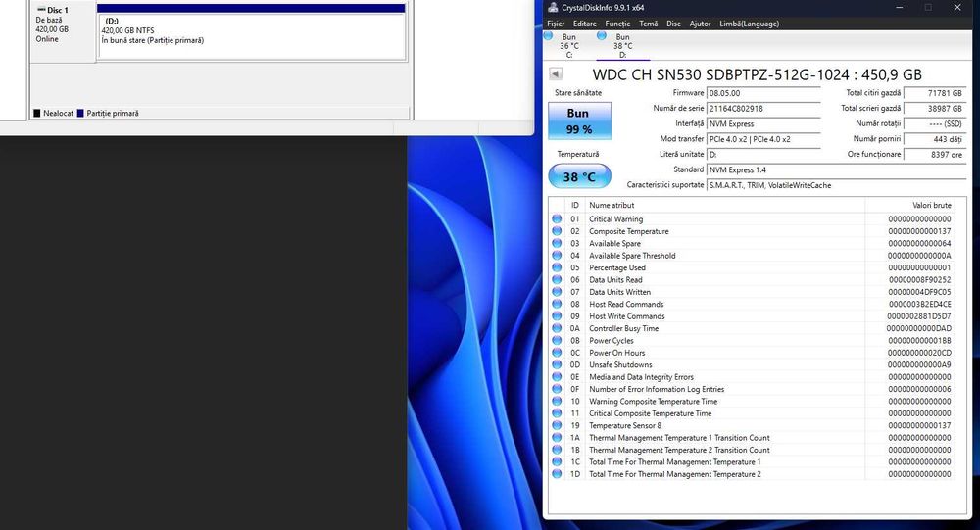Click the supported features field S.M.A.R.T., TRIM
This screenshot has height=530, width=980.
point(836,185)
